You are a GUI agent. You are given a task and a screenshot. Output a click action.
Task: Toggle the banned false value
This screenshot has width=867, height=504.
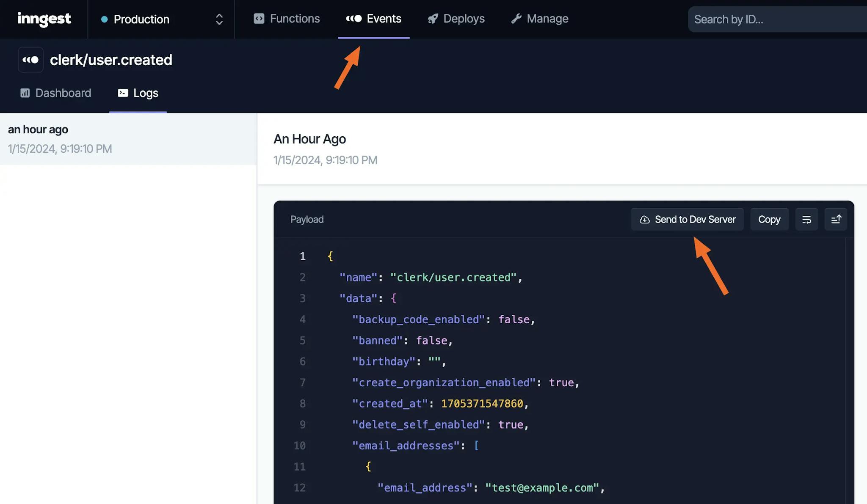pyautogui.click(x=431, y=341)
